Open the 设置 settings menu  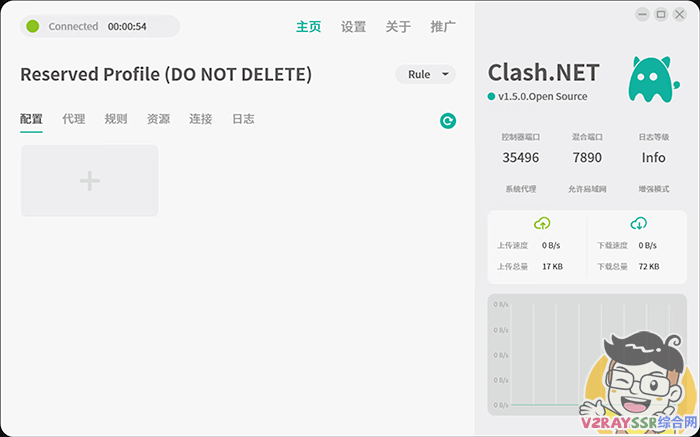coord(353,27)
